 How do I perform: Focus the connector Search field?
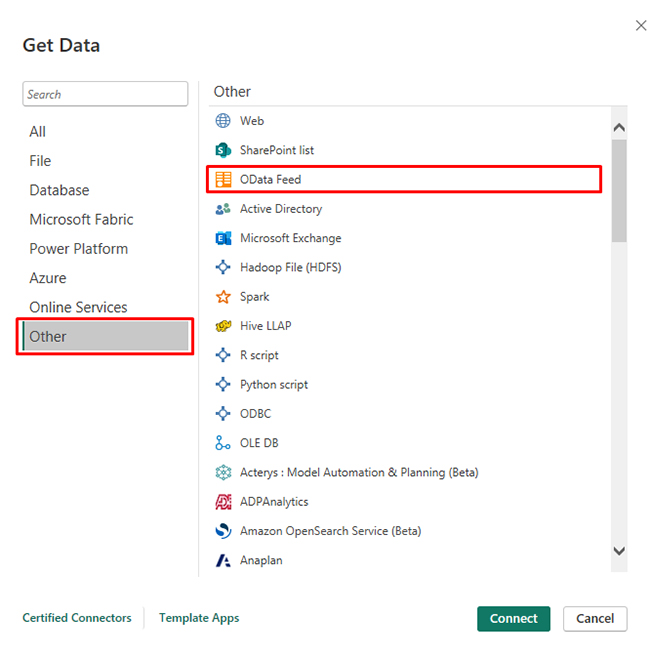(105, 94)
